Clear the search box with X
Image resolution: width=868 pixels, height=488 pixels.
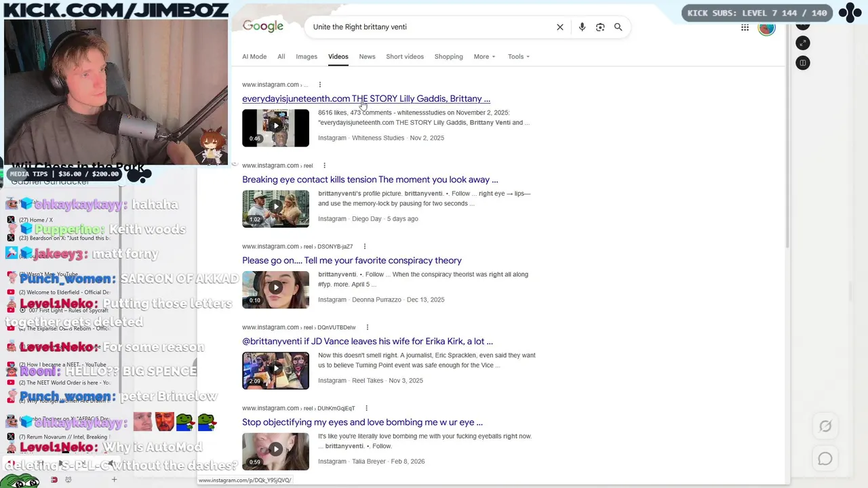(560, 27)
